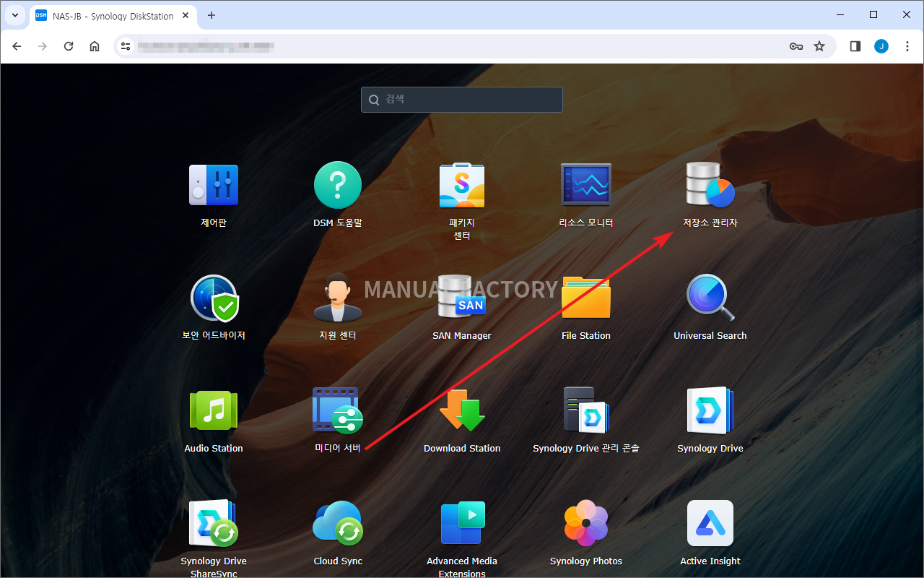The image size is (924, 578).
Task: Open Synology Drive 관리 콘솔
Action: (x=586, y=410)
